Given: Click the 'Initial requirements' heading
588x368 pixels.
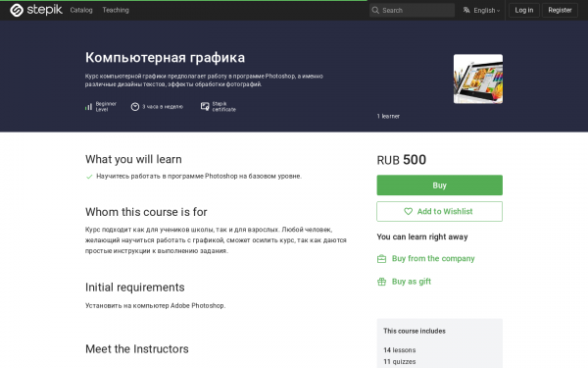Looking at the screenshot, I should point(135,288).
